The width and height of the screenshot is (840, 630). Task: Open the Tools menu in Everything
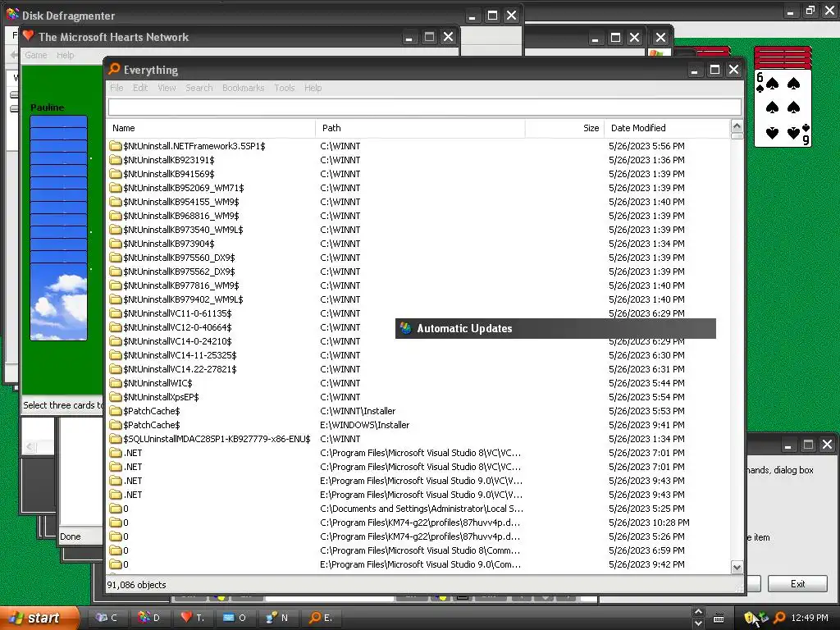(285, 88)
